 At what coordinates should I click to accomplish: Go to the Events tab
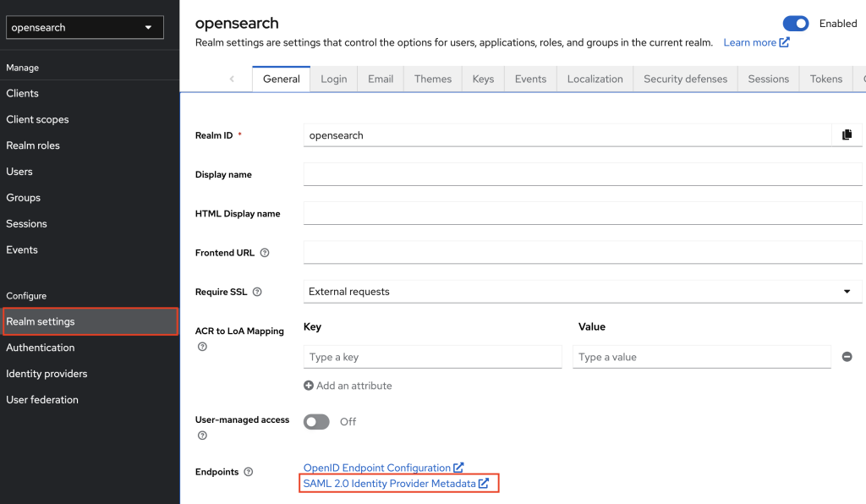pos(531,79)
